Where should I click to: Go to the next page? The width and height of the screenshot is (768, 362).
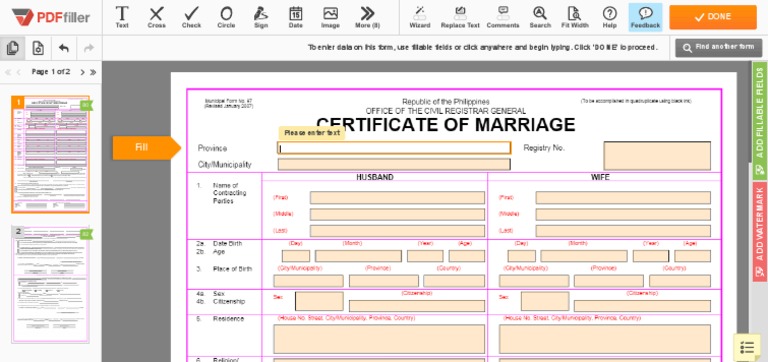(82, 72)
